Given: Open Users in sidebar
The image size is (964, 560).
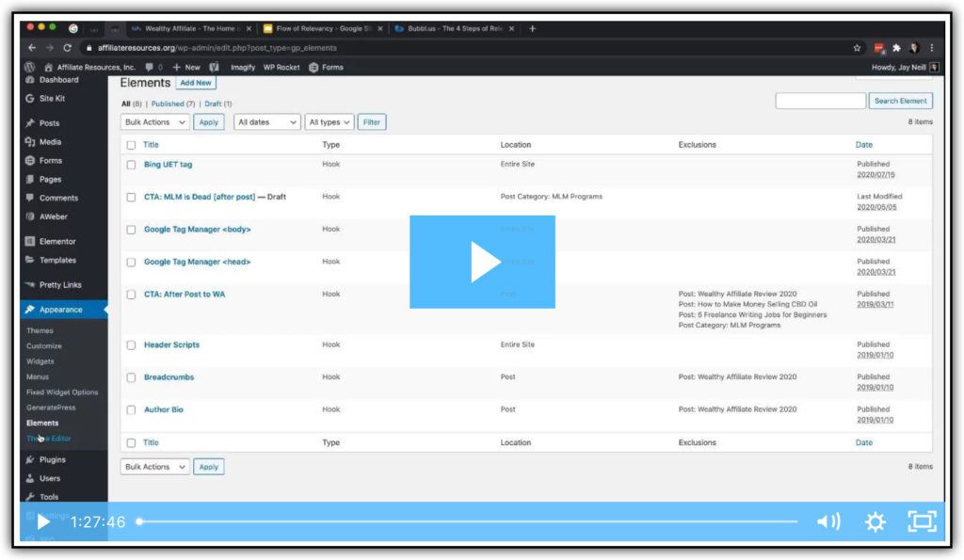Looking at the screenshot, I should 50,478.
